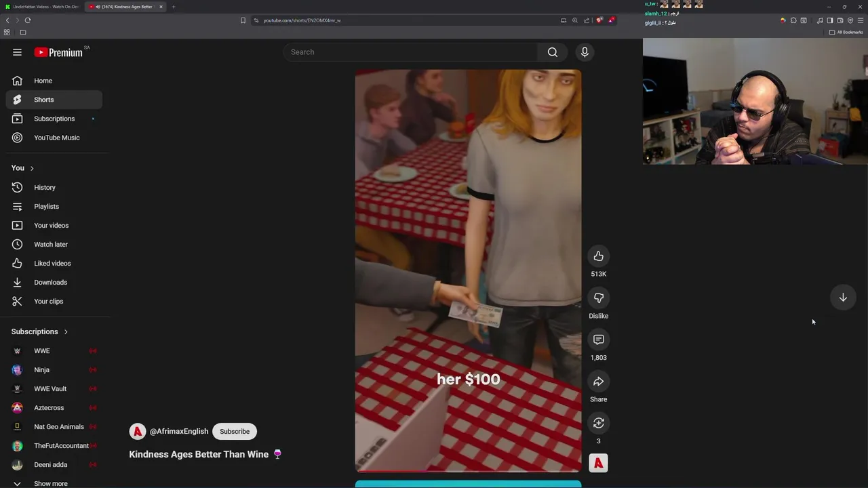Open the remix icon above 3
The width and height of the screenshot is (868, 488).
[x=598, y=423]
